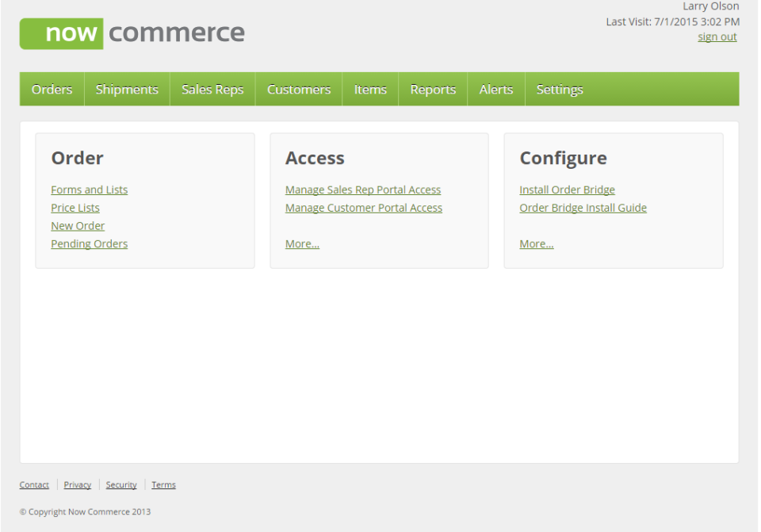
Task: Open the Order Bridge Install Guide
Action: (x=581, y=208)
